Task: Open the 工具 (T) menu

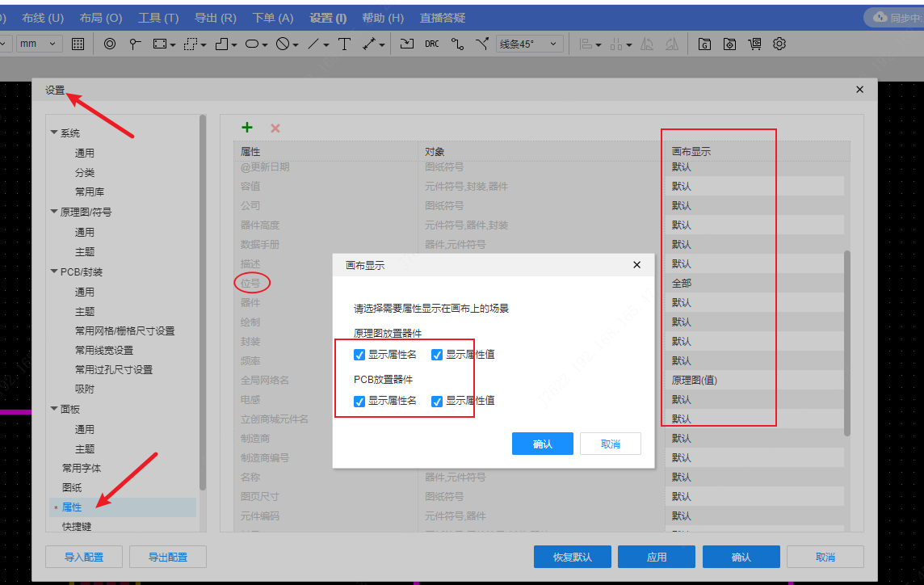Action: [158, 18]
